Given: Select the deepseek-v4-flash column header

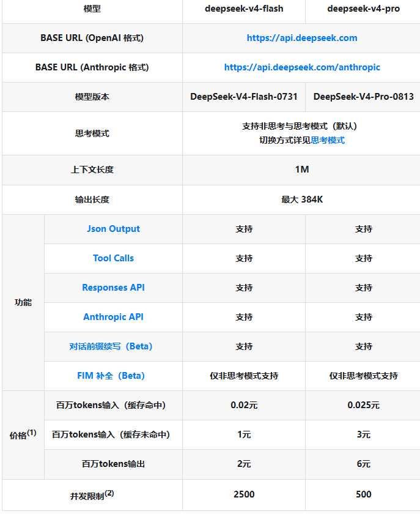Looking at the screenshot, I should pos(244,9).
